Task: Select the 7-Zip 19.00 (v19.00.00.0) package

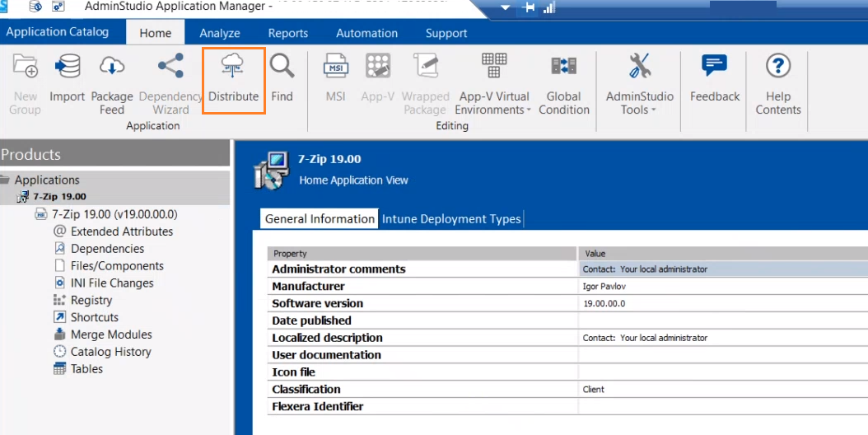Action: [x=114, y=214]
